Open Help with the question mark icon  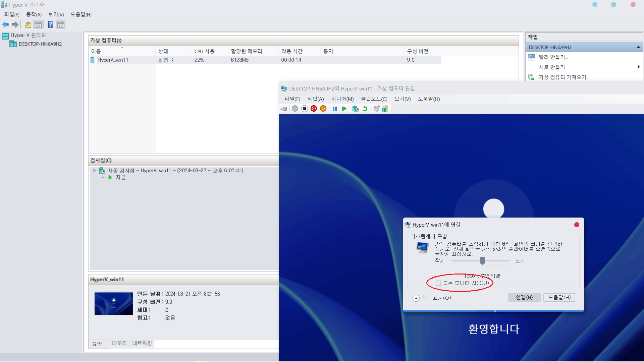(50, 24)
